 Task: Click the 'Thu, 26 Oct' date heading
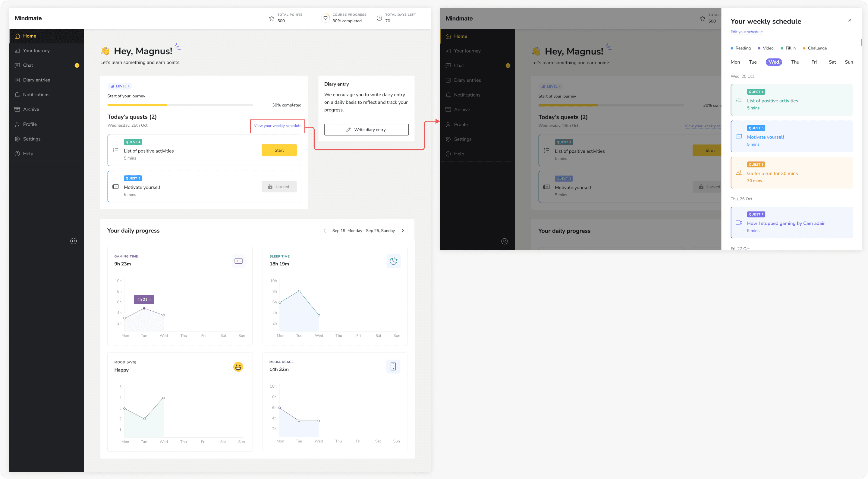point(741,199)
